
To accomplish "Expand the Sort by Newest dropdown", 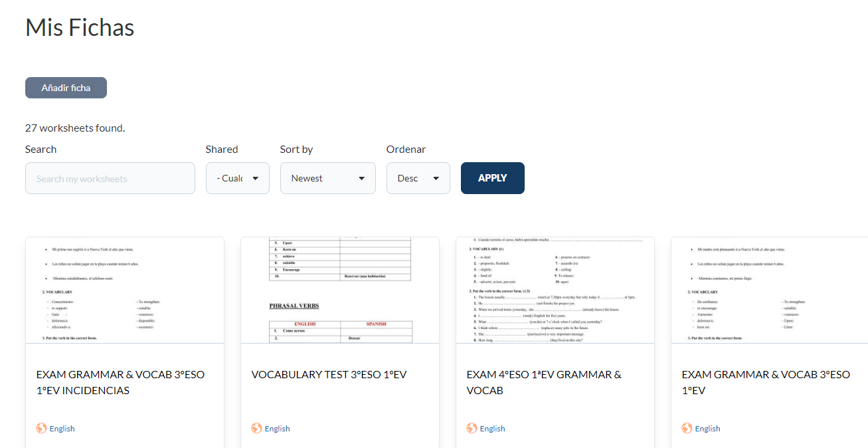I will pyautogui.click(x=327, y=178).
